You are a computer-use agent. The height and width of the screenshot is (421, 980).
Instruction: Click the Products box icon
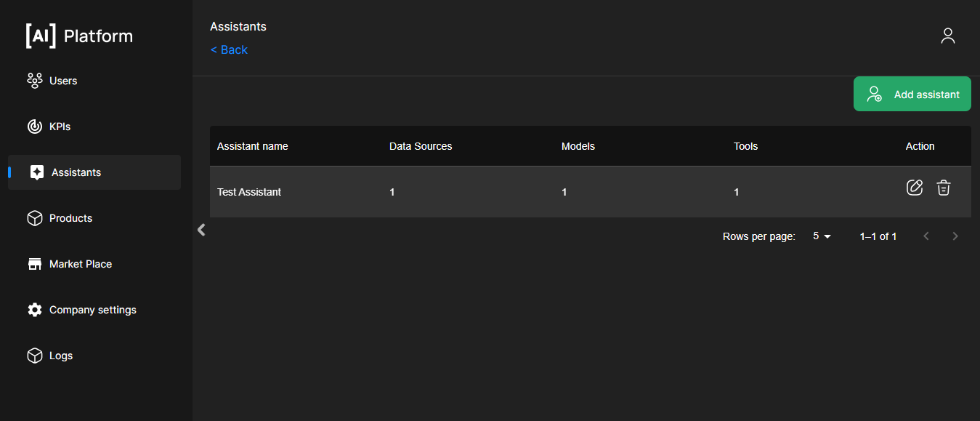tap(34, 218)
